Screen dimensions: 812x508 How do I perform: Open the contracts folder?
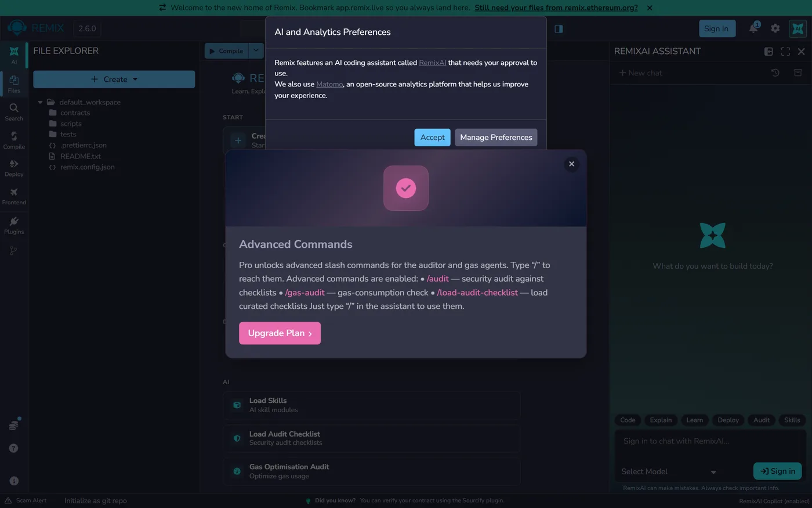(x=75, y=113)
